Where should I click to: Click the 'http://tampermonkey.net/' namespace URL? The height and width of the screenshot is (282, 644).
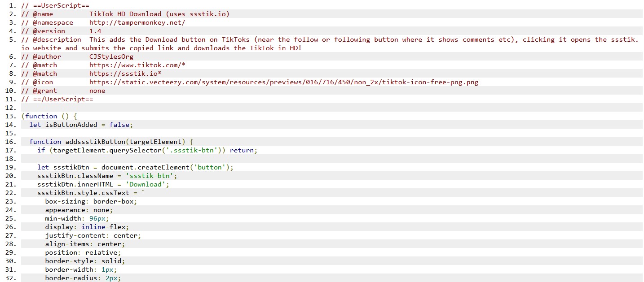[137, 22]
